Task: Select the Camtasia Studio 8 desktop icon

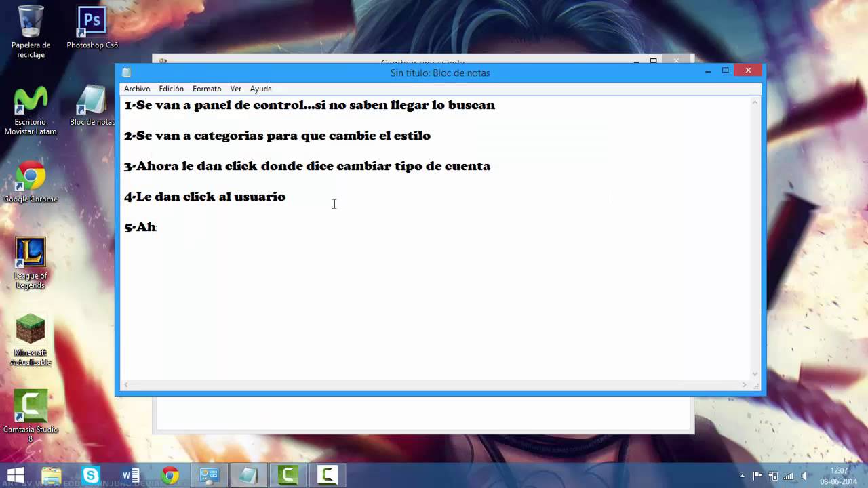Action: pyautogui.click(x=31, y=416)
